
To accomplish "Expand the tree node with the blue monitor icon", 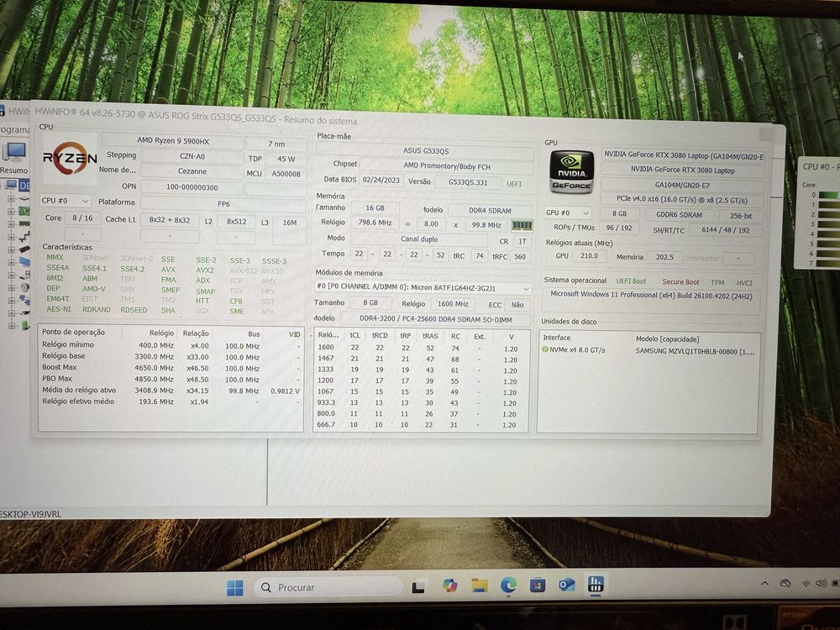I will (11, 262).
